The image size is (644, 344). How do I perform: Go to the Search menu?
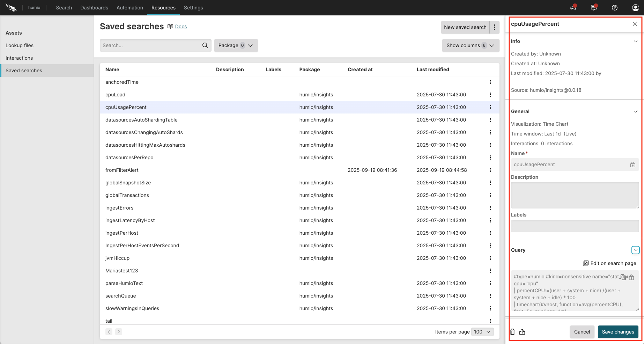click(64, 8)
